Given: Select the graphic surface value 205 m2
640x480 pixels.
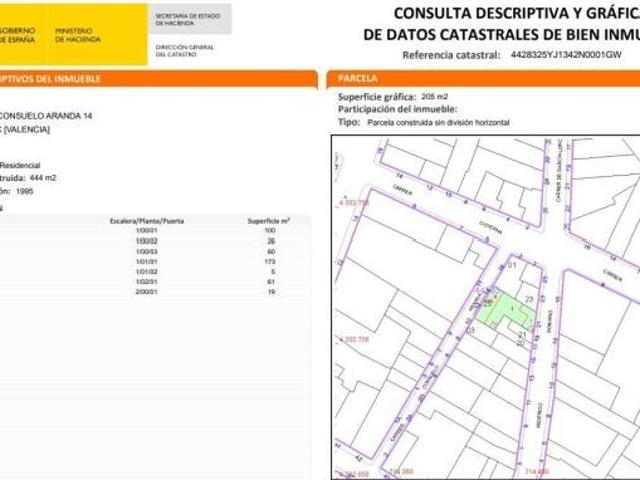Looking at the screenshot, I should pos(434,97).
